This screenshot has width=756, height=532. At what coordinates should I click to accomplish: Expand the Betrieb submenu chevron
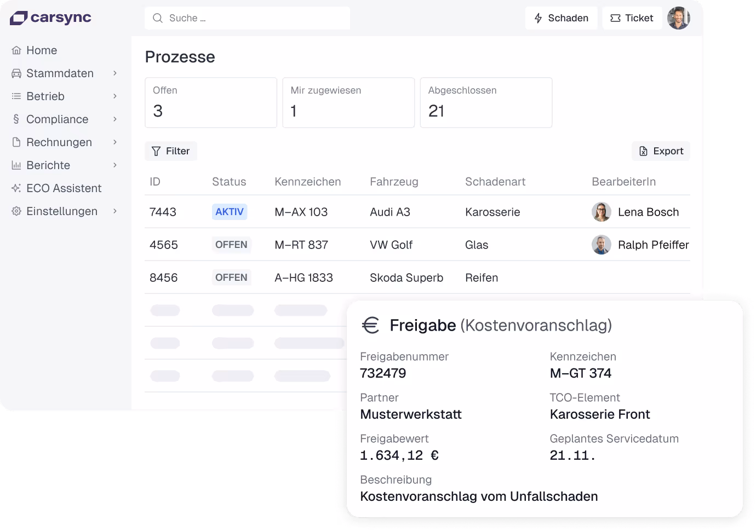[115, 96]
